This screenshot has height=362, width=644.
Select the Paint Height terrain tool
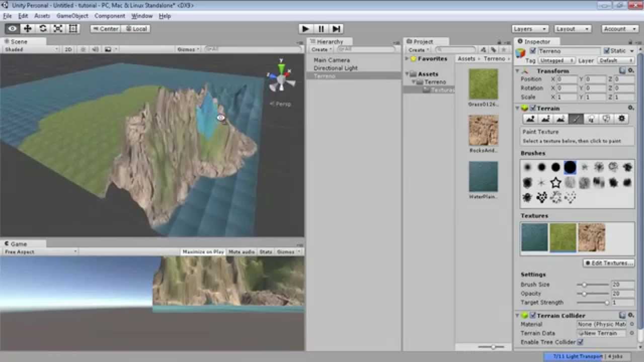[545, 119]
